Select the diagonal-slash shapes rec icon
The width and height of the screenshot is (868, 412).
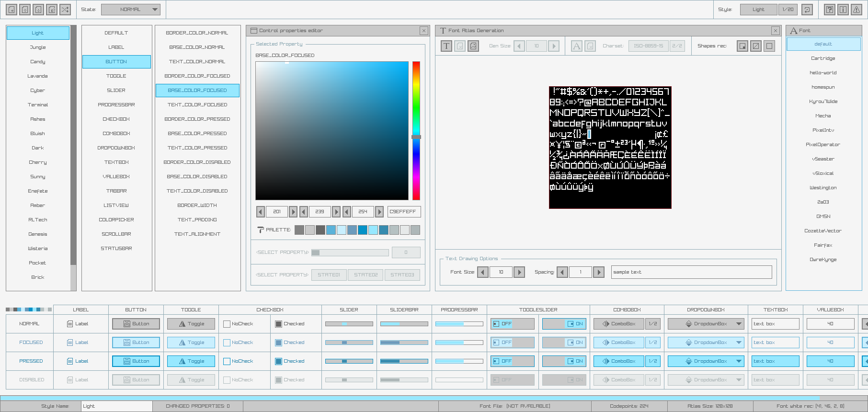coord(756,46)
